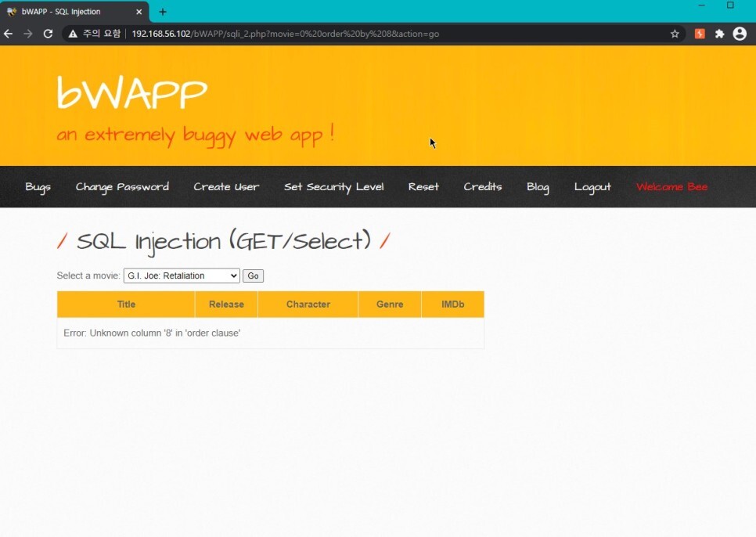Viewport: 756px width, 537px height.
Task: Click the Go button
Action: point(253,276)
